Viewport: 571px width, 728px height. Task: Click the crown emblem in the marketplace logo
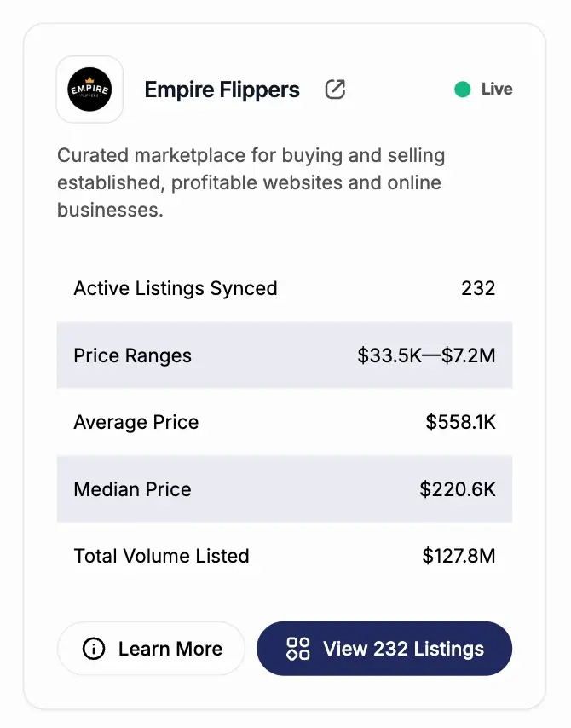pyautogui.click(x=89, y=81)
